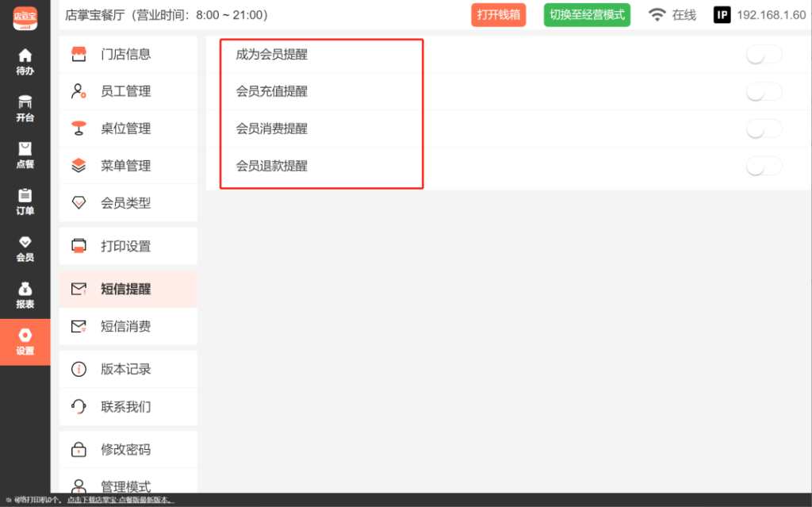
Task: Turn on the 会员充值提醒 switch
Action: (x=764, y=92)
